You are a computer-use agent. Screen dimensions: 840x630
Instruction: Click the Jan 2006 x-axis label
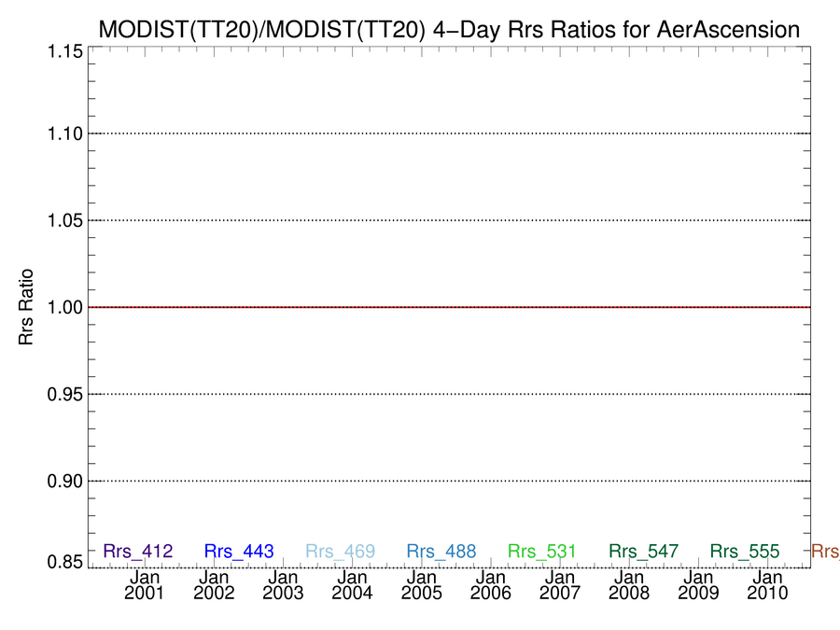tap(491, 585)
